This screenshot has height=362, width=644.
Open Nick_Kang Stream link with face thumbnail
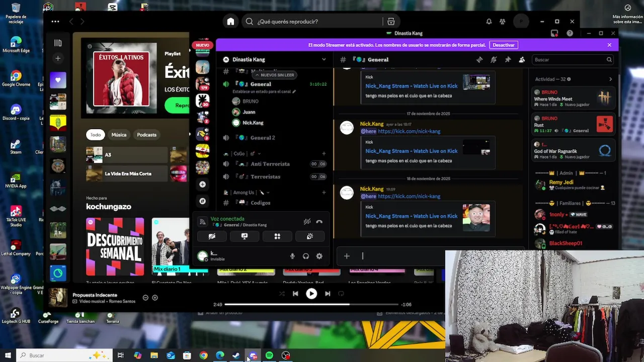tap(412, 216)
